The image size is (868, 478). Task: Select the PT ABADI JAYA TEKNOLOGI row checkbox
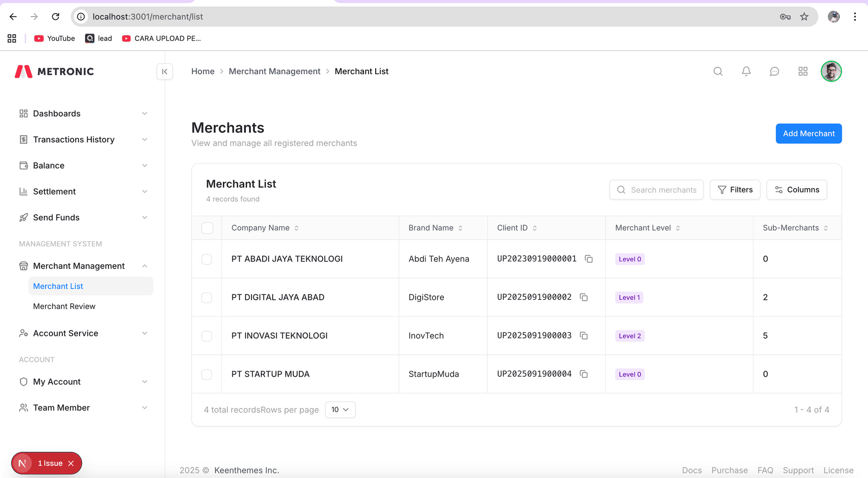[x=207, y=259]
